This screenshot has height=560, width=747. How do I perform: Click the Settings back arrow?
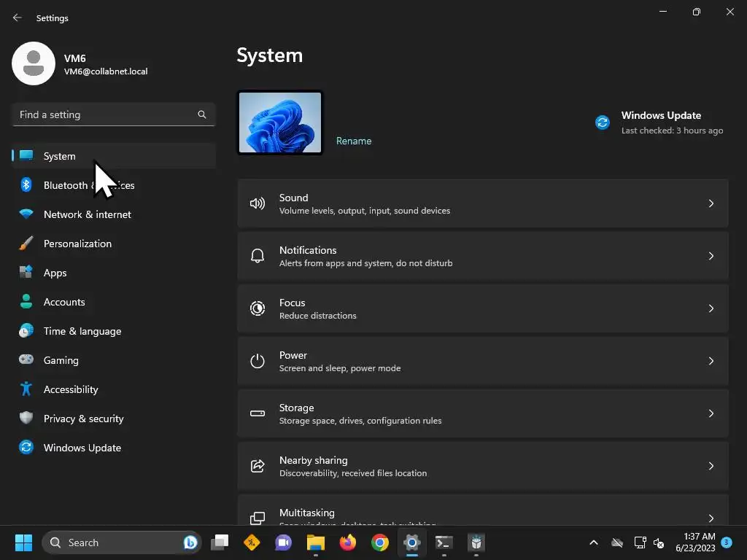click(18, 17)
